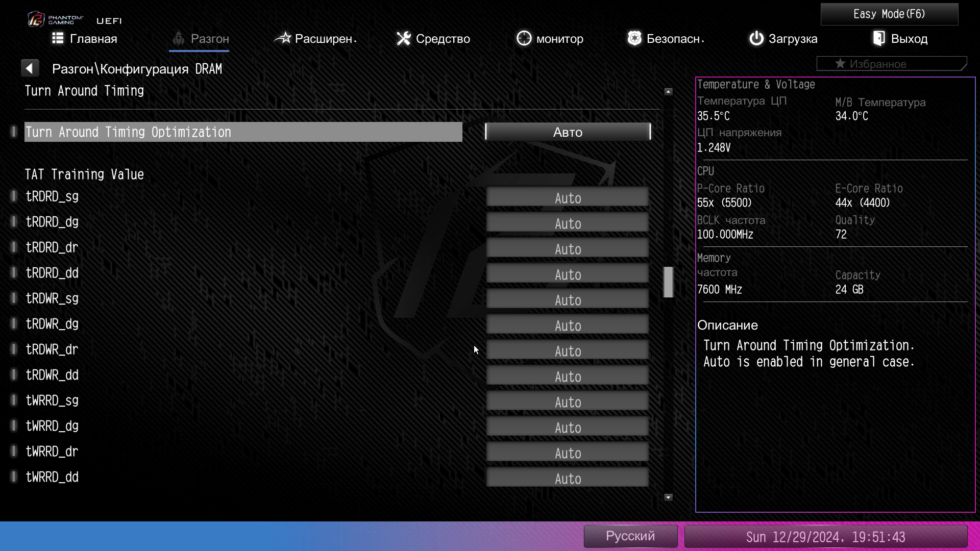Select the tWRRD_sg setting row
Viewport: 980px width, 551px height.
[x=52, y=400]
